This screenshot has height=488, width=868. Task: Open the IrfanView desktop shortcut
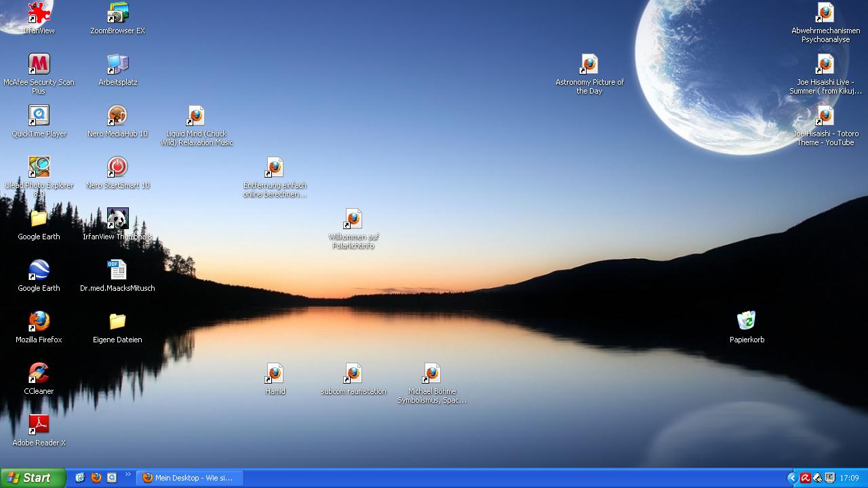(39, 14)
